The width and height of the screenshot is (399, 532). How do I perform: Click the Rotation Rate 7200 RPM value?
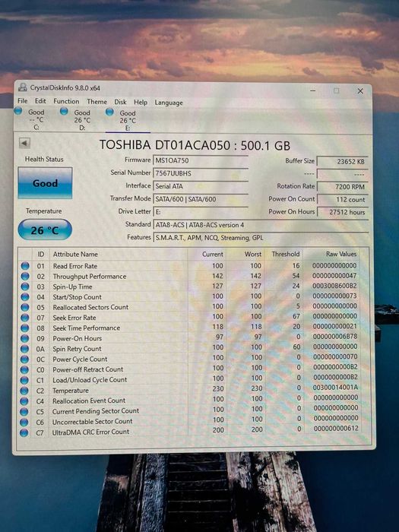pos(342,187)
